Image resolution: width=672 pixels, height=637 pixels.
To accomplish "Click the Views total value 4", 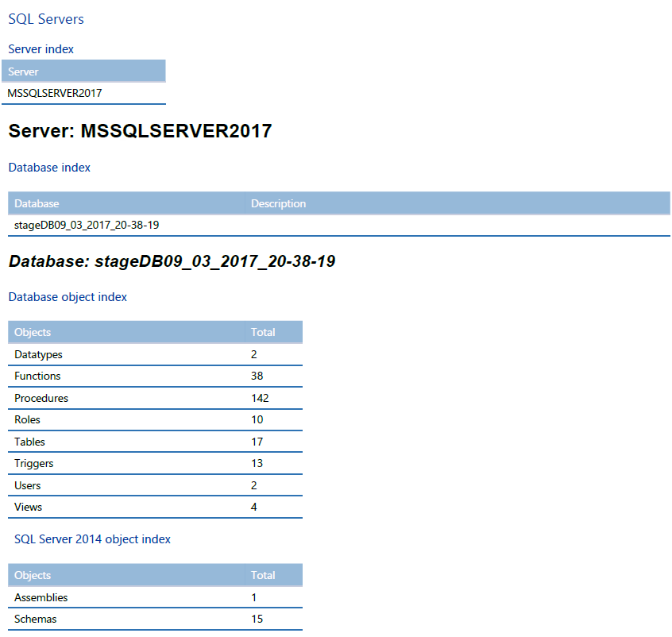I will click(253, 507).
